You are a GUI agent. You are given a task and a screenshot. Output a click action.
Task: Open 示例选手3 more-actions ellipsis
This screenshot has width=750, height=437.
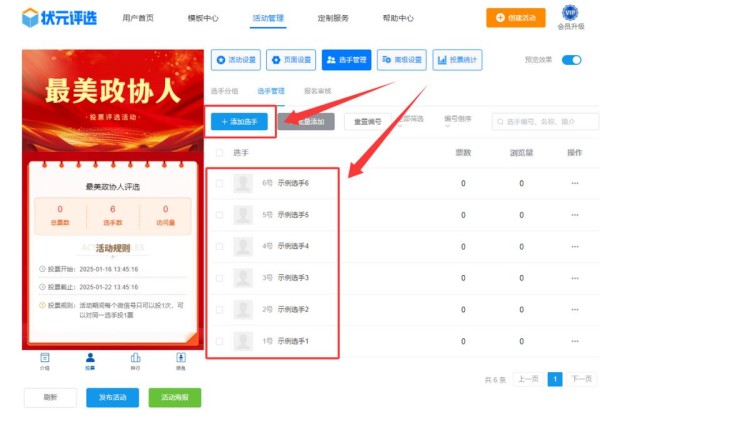pos(574,278)
